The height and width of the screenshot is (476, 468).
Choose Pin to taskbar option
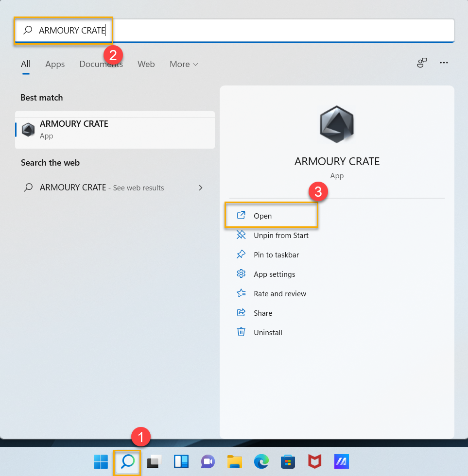276,255
